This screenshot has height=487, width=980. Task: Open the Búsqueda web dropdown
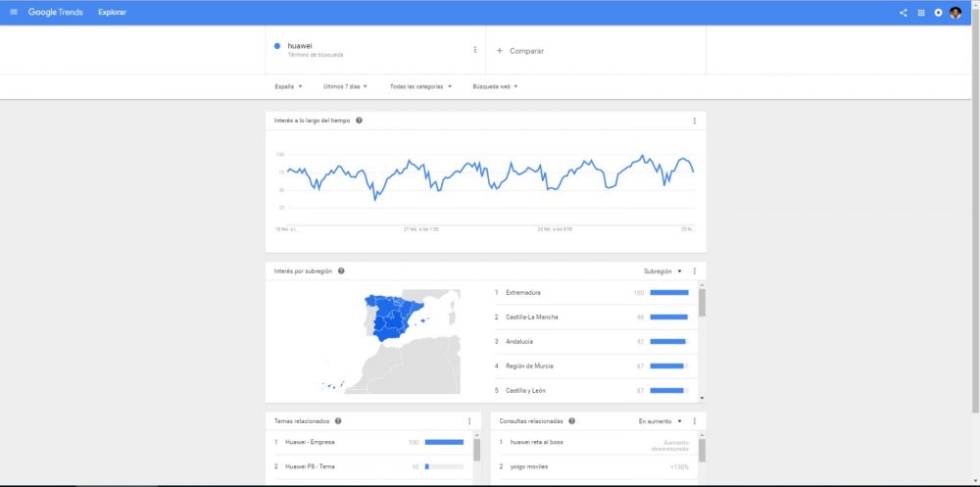(x=496, y=87)
